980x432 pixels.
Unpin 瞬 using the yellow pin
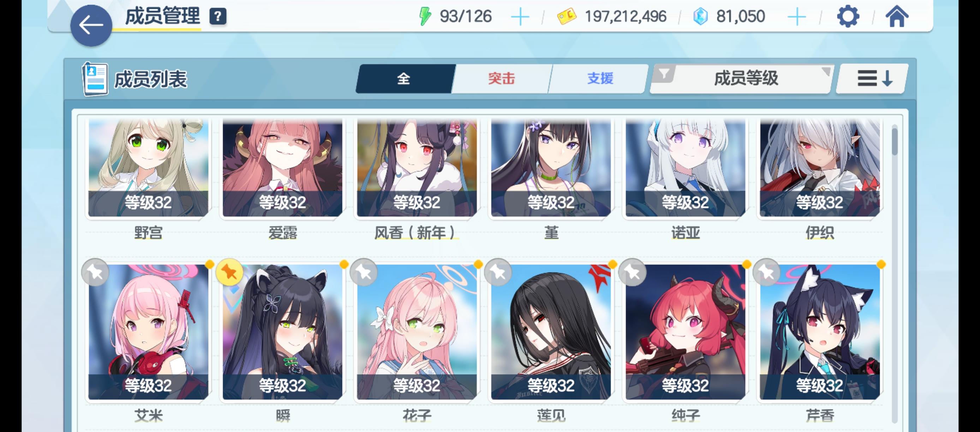tap(229, 272)
